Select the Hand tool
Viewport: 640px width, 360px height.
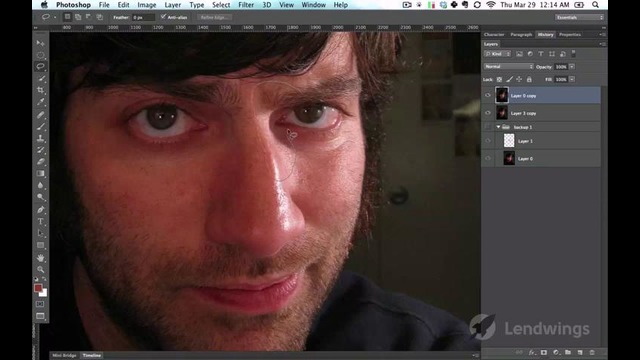[x=40, y=258]
